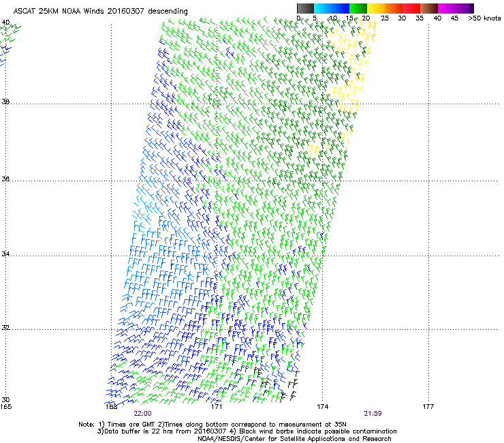Image resolution: width=504 pixels, height=443 pixels.
Task: Click the purple '22:00' time label
Action: 143,414
